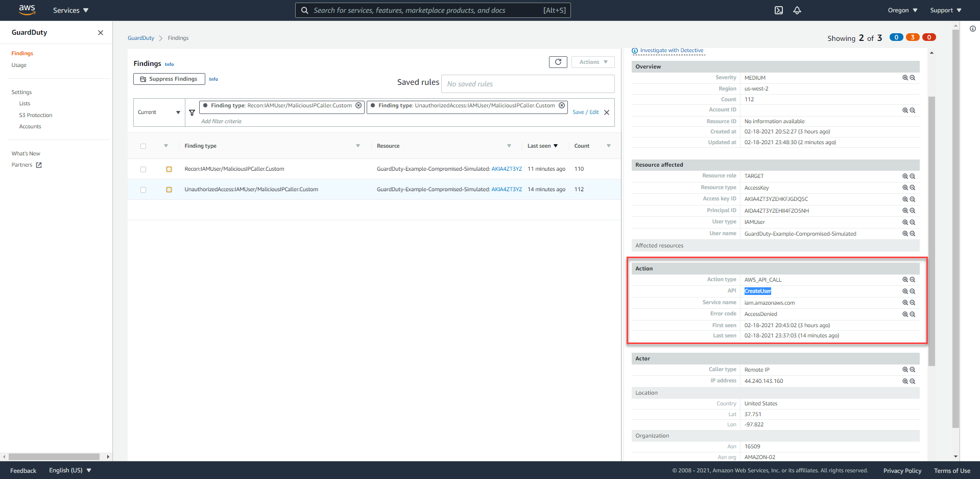This screenshot has width=980, height=479.
Task: Open the Terms of Use link
Action: click(952, 471)
